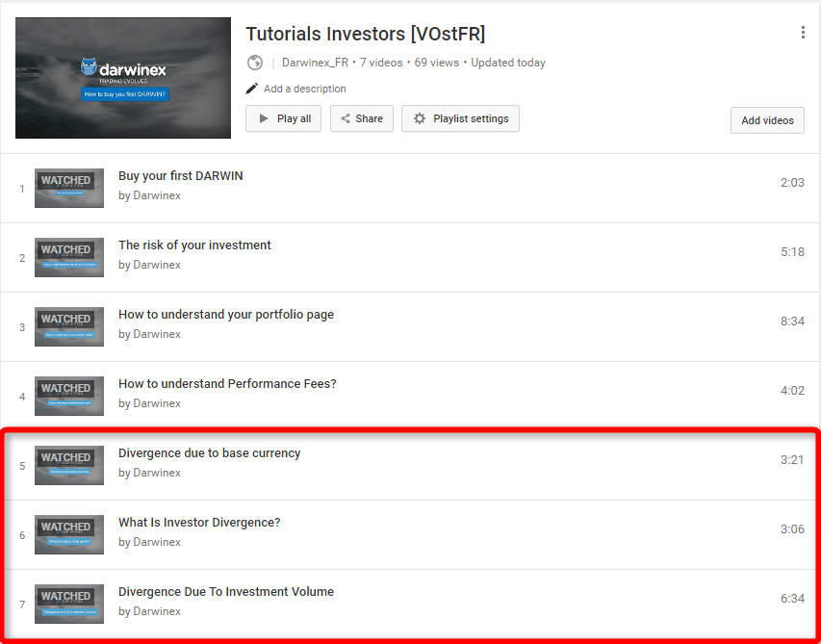Click the public privacy globe icon
The height and width of the screenshot is (644, 821).
pyautogui.click(x=255, y=63)
